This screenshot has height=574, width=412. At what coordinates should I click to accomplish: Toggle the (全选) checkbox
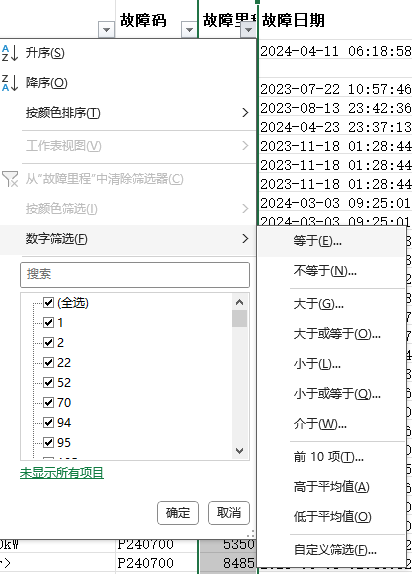(49, 302)
